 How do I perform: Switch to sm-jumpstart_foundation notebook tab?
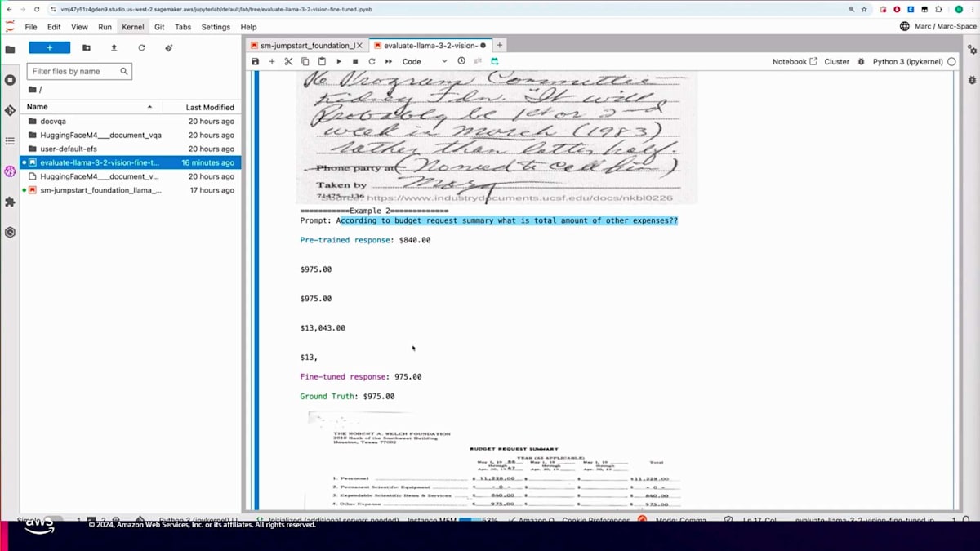click(x=306, y=46)
